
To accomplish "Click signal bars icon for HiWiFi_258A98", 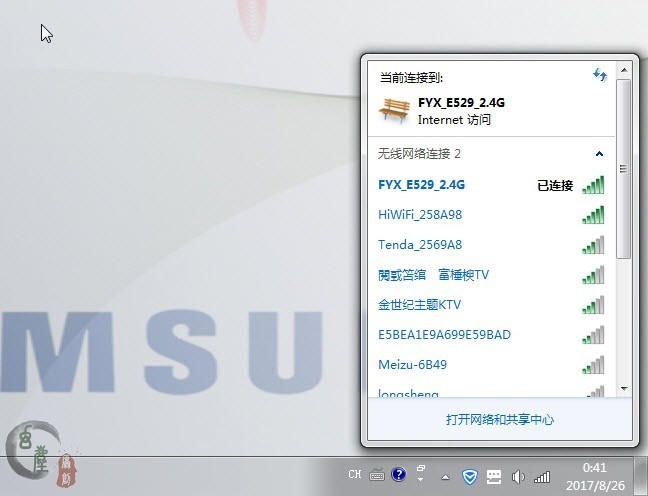I will click(593, 215).
